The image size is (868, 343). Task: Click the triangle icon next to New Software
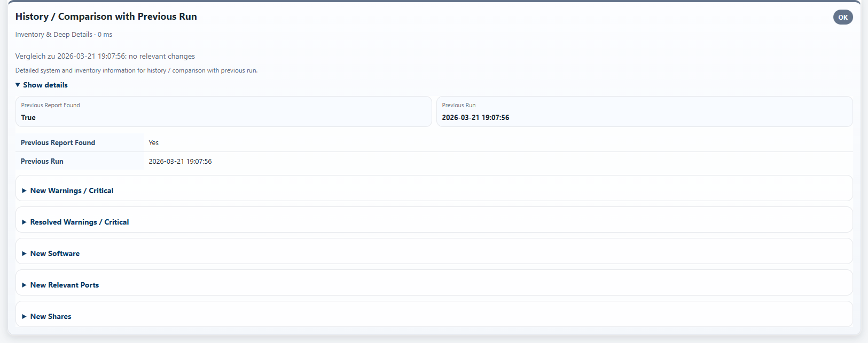(24, 253)
